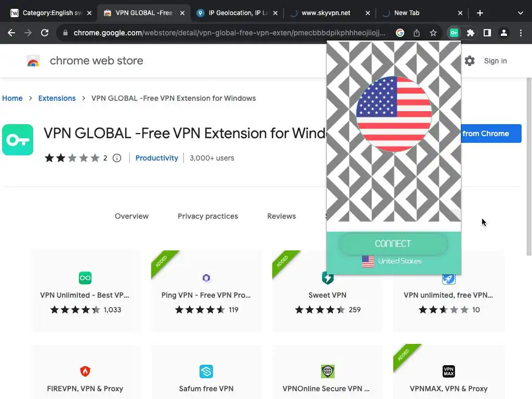Open VPN unlimited, free VPN card title

(x=448, y=295)
